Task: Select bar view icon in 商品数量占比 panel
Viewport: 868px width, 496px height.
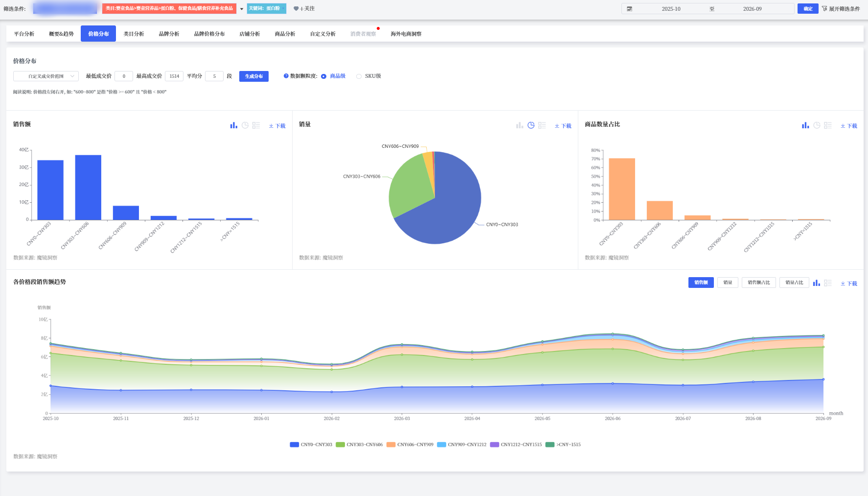Action: 805,125
